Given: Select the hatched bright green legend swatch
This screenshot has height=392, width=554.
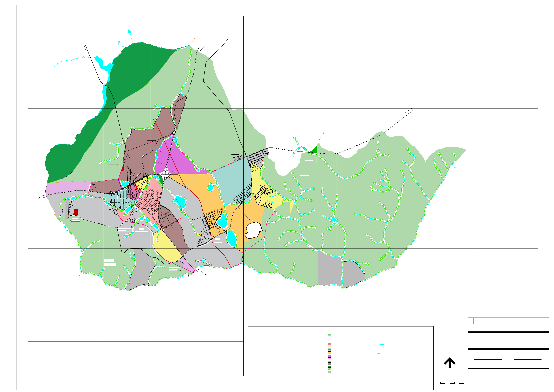Looking at the screenshot, I should click(x=330, y=369).
